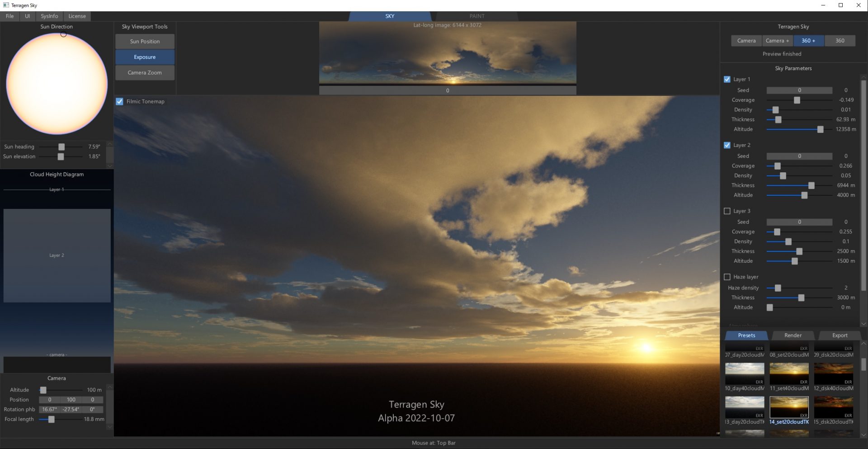The width and height of the screenshot is (868, 449).
Task: Open the Export tab
Action: [840, 336]
